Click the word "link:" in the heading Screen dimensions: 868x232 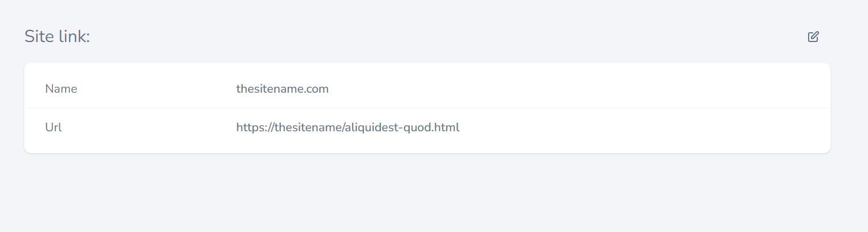pyautogui.click(x=74, y=37)
